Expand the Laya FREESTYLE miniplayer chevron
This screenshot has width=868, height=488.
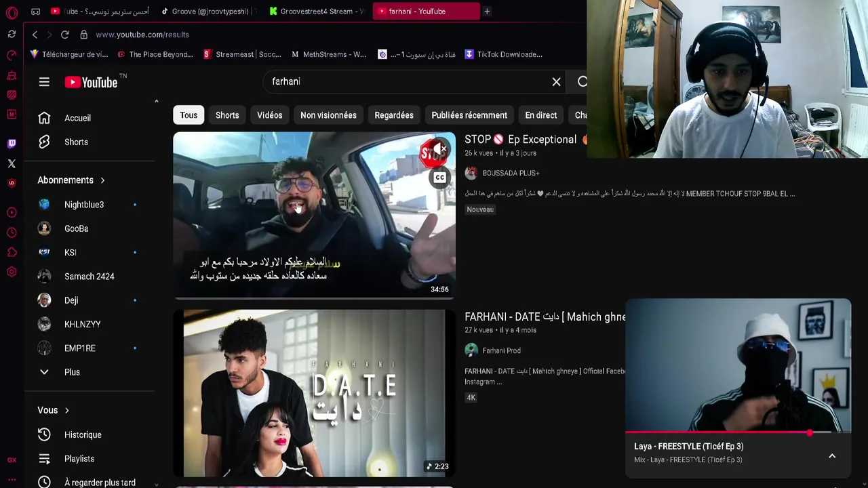[x=832, y=456]
